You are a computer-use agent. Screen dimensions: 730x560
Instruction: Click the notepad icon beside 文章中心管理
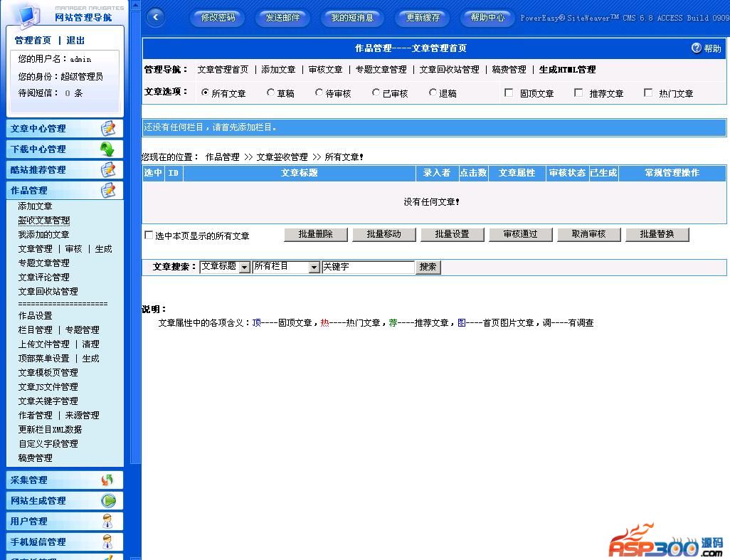coord(108,129)
